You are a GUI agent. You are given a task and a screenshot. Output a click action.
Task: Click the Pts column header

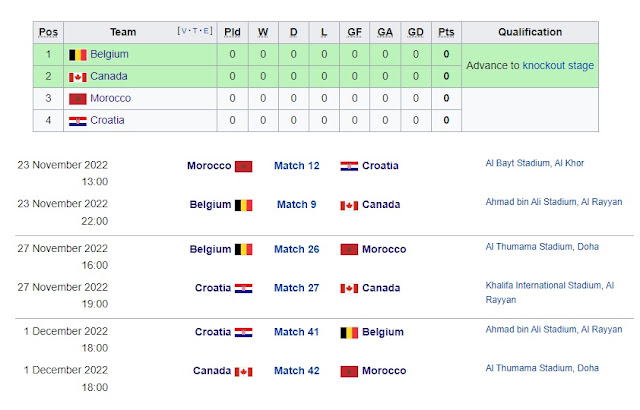click(446, 32)
